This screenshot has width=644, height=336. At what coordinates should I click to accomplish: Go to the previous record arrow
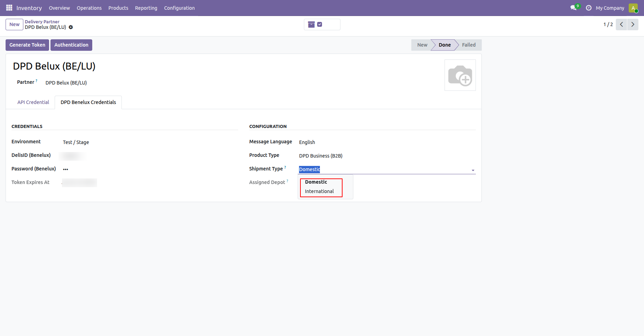[621, 24]
